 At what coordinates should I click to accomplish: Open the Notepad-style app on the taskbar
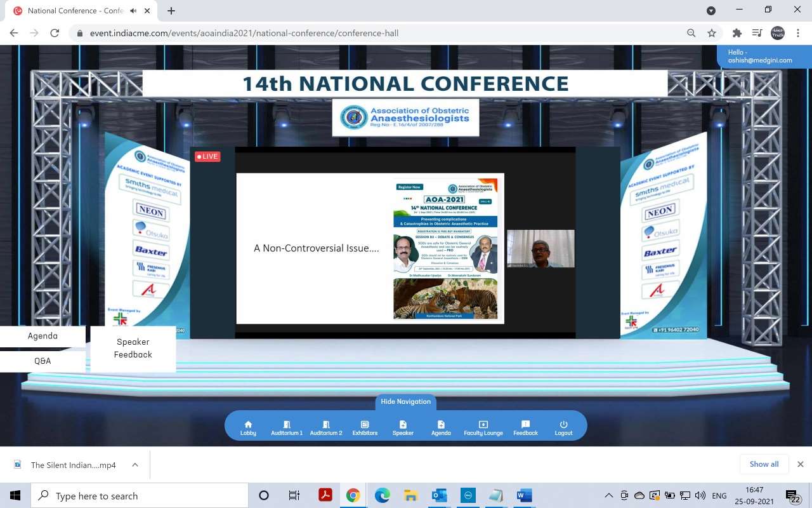pyautogui.click(x=495, y=496)
